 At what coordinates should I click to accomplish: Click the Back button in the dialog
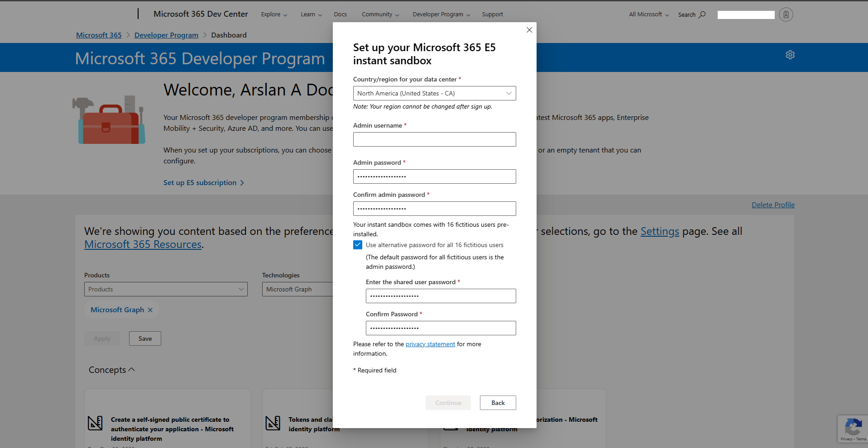point(498,403)
